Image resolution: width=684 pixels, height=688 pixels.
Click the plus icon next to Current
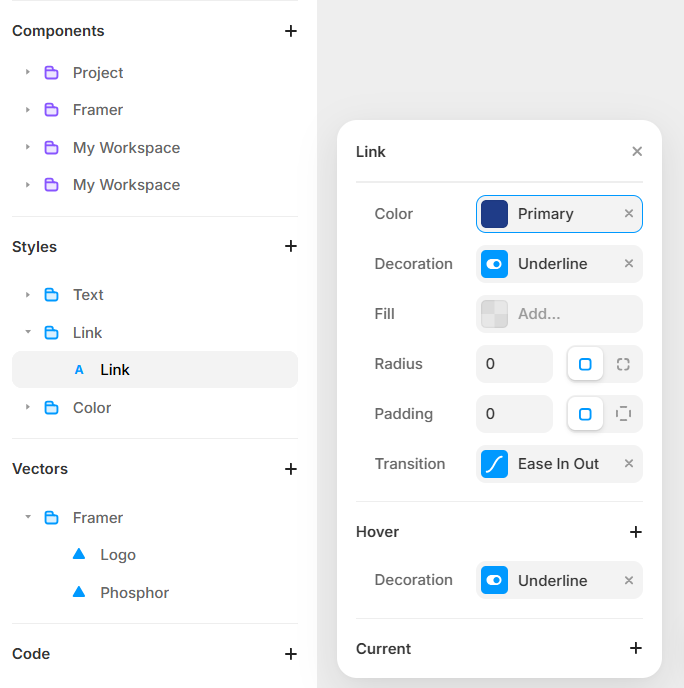pyautogui.click(x=635, y=648)
